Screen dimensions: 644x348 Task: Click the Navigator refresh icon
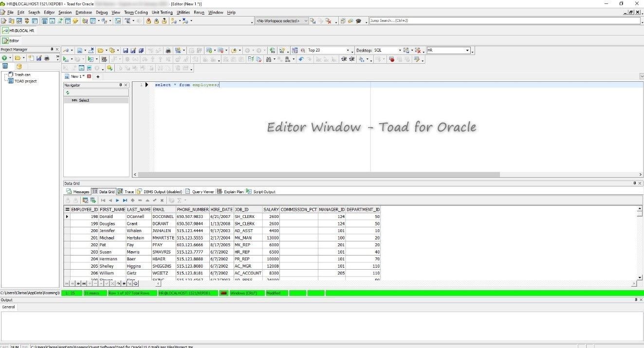tap(68, 92)
